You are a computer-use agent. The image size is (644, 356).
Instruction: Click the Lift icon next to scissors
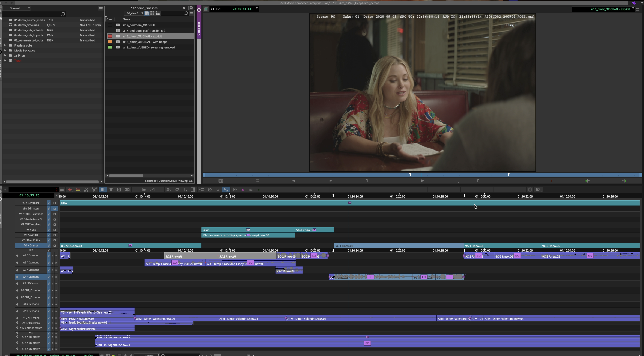coord(94,190)
